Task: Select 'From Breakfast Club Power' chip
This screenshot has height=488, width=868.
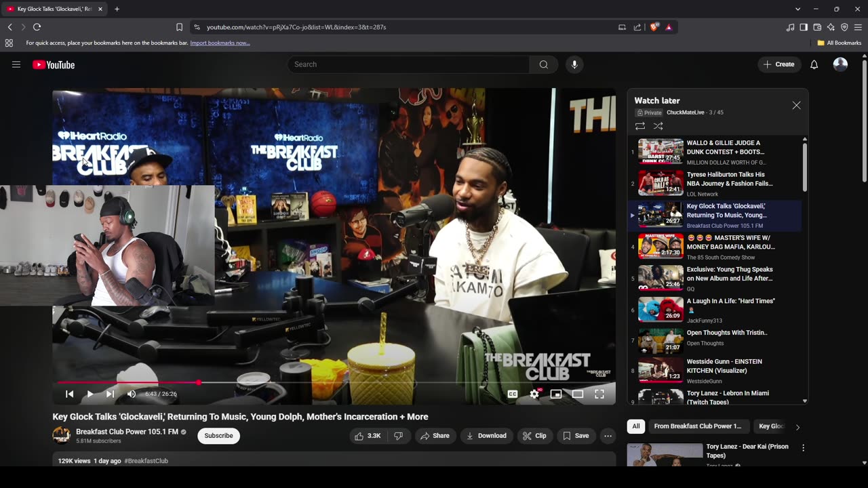Action: 698,426
